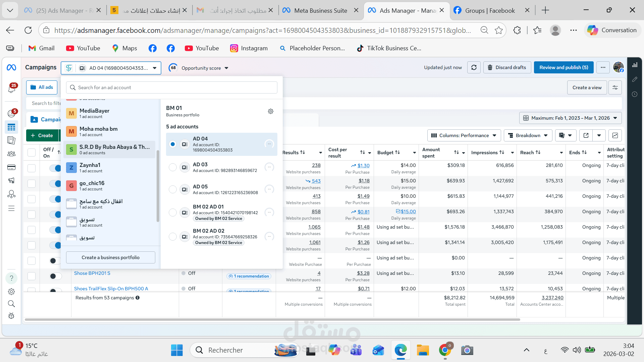Toggle off Shoe BPH201 S campaign switch
Viewport: 644px width, 362px height.
click(55, 276)
